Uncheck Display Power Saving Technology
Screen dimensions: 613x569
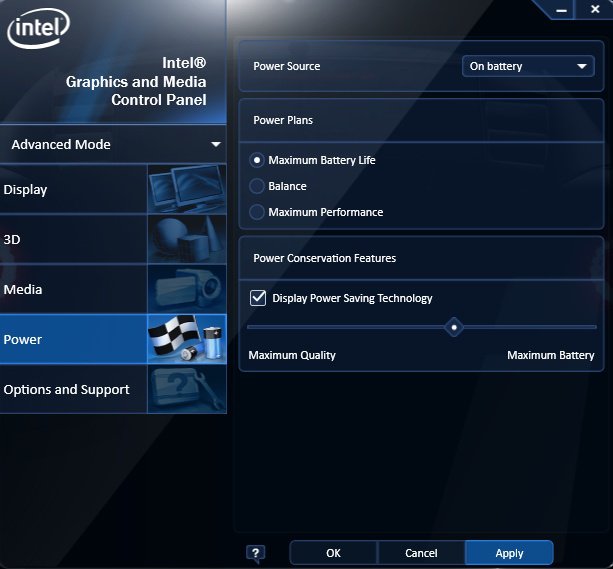[258, 298]
